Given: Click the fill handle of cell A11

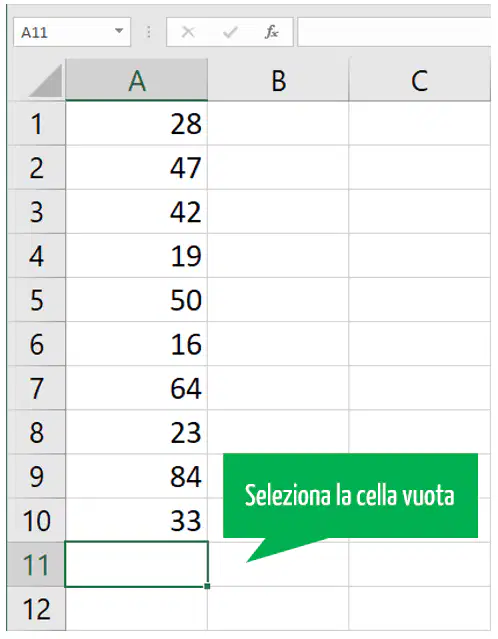Looking at the screenshot, I should coord(207,586).
